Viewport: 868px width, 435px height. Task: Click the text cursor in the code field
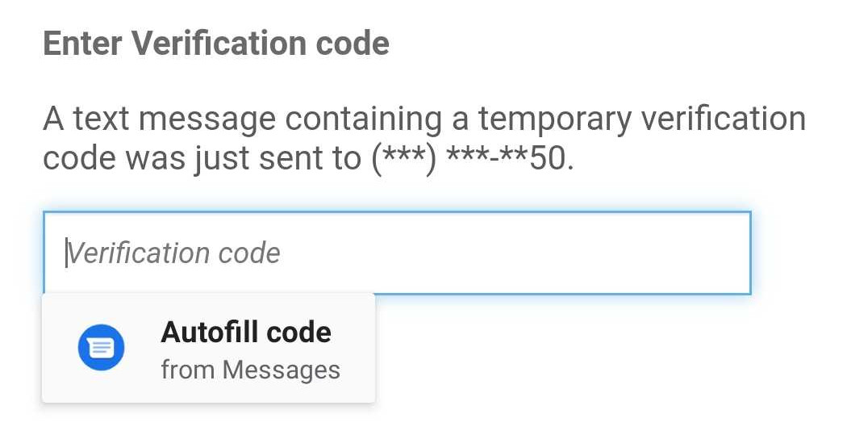click(x=68, y=253)
